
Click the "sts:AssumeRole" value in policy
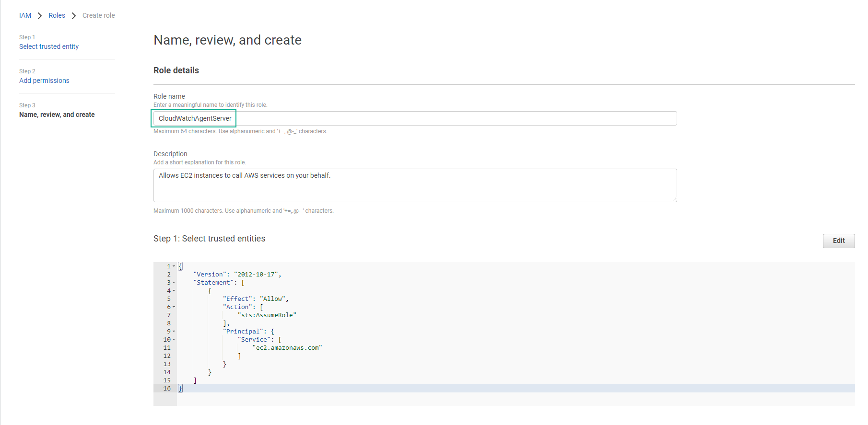[x=267, y=315]
